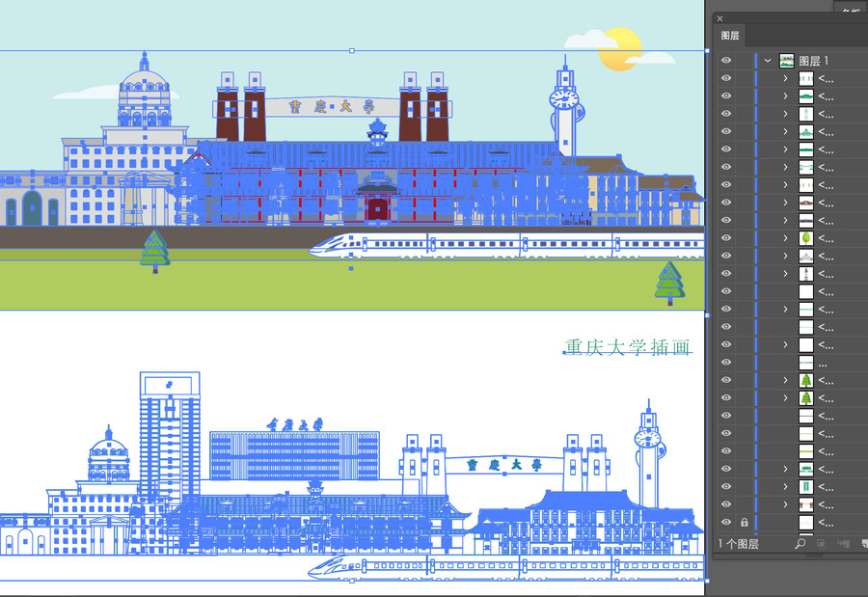Screen dimensions: 868x597
Task: Click the locked sublayer's thumbnail
Action: click(x=806, y=522)
